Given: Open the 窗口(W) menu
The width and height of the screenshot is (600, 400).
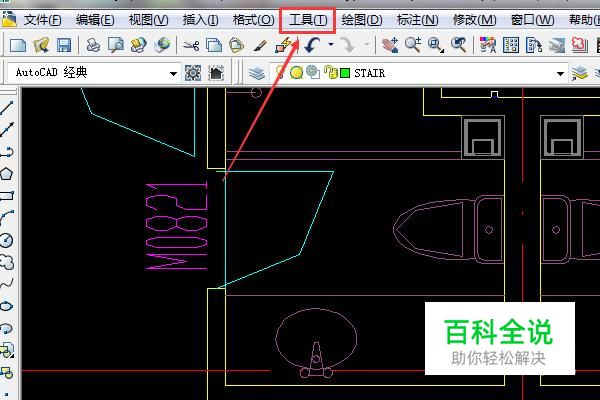Looking at the screenshot, I should (x=533, y=20).
